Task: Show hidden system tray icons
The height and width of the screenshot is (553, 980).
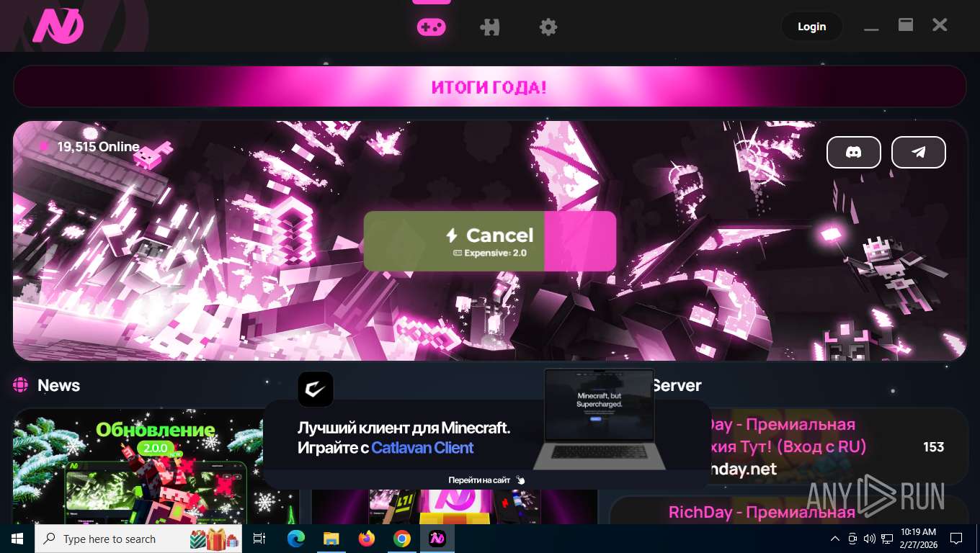Action: click(x=835, y=539)
